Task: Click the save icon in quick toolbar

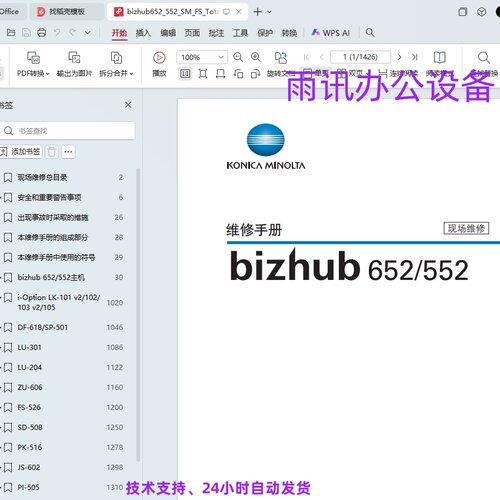Action: (26, 33)
